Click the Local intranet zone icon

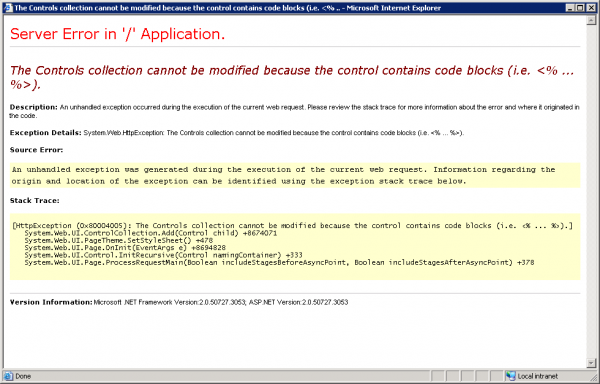click(x=510, y=376)
